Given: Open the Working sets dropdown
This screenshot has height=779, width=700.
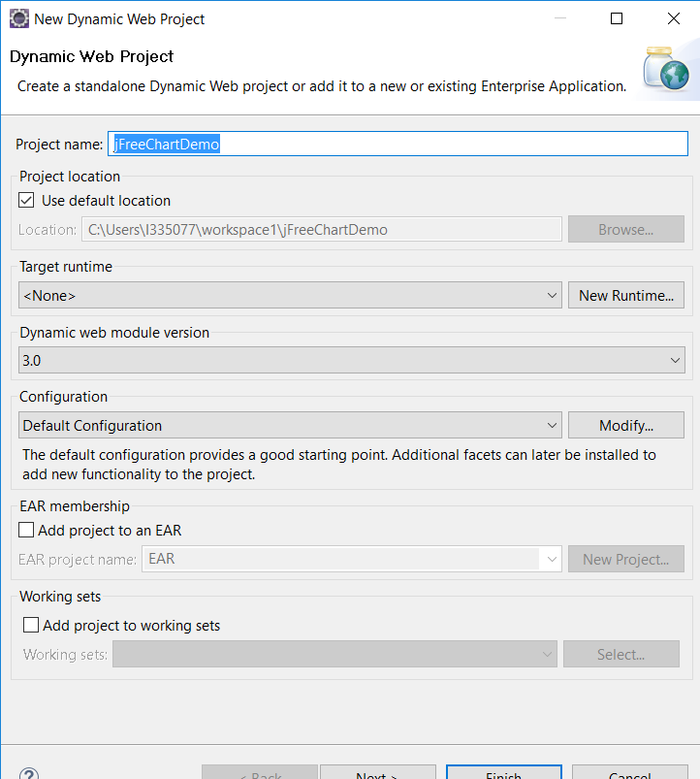Looking at the screenshot, I should tap(547, 654).
